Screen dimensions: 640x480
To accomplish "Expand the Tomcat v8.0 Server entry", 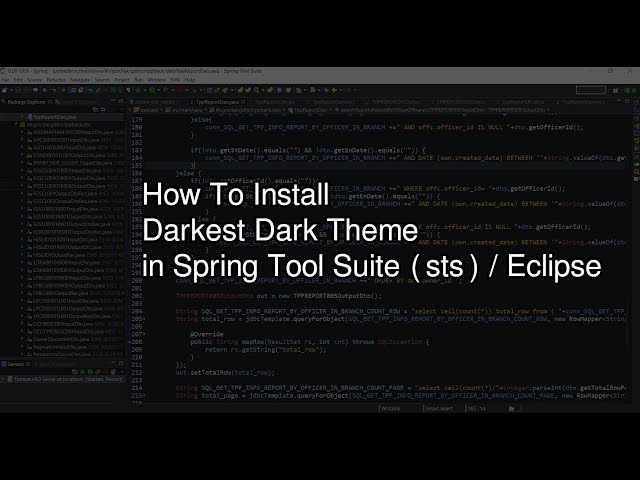I will 4,379.
